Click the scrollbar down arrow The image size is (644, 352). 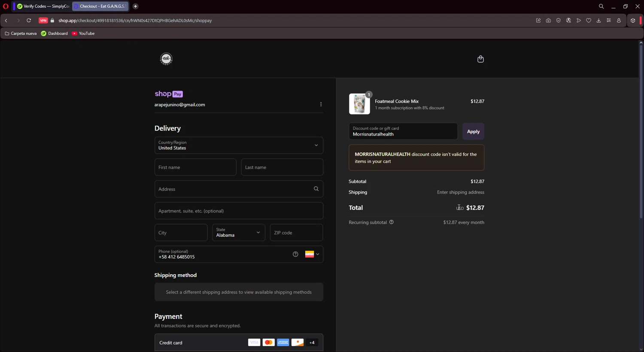tap(641, 349)
